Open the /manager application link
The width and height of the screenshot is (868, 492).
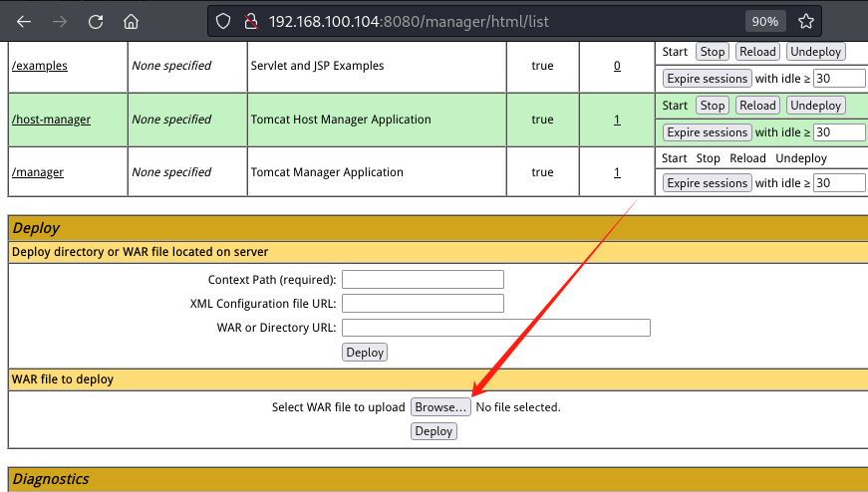pyautogui.click(x=38, y=172)
